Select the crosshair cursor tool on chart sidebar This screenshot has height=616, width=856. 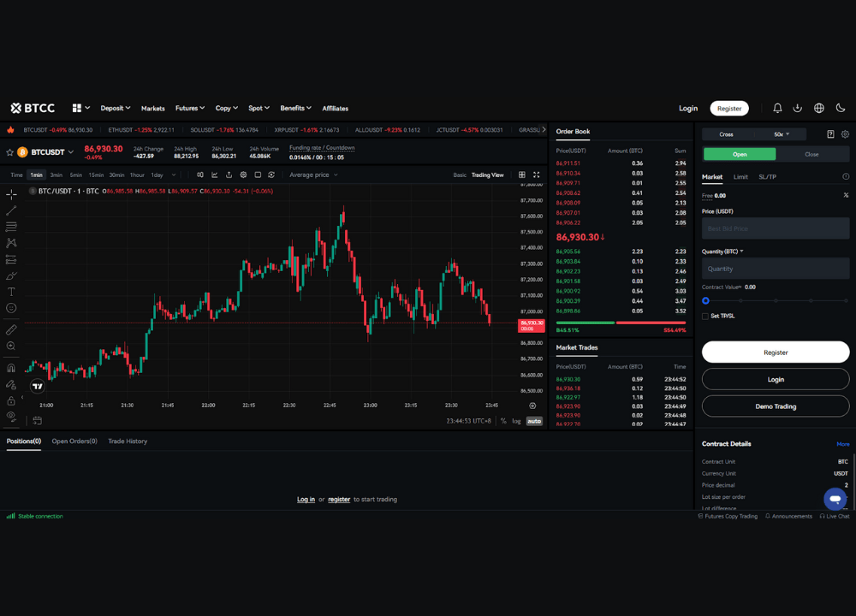tap(10, 194)
